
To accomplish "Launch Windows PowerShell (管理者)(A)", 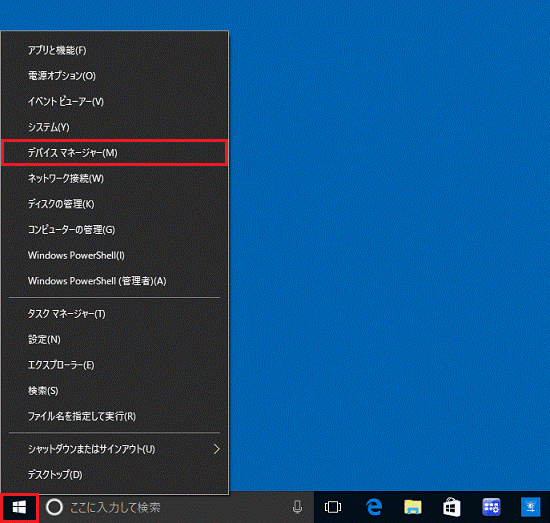I will point(115,281).
